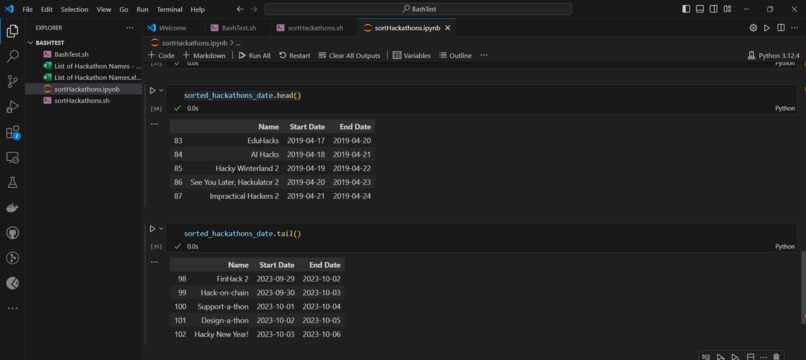Open the first List of Hackathon Names file
This screenshot has width=806, height=360.
click(84, 66)
